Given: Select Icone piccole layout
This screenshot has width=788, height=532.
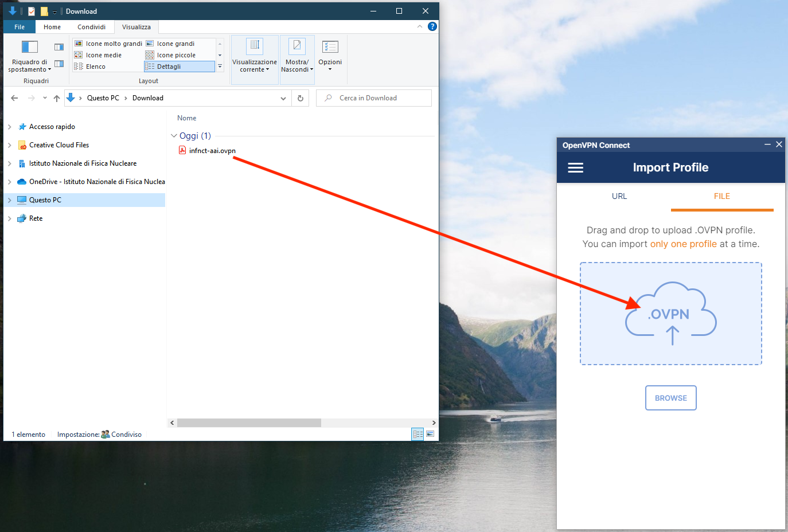Looking at the screenshot, I should [x=171, y=55].
